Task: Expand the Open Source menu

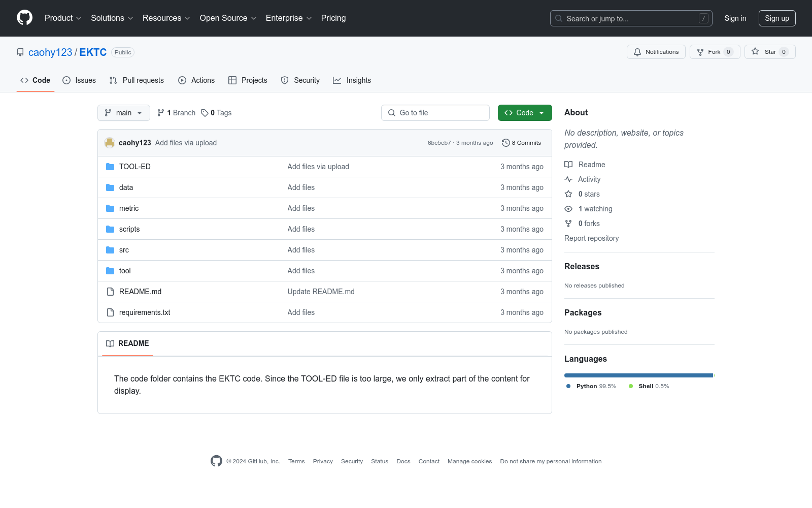Action: click(x=228, y=18)
